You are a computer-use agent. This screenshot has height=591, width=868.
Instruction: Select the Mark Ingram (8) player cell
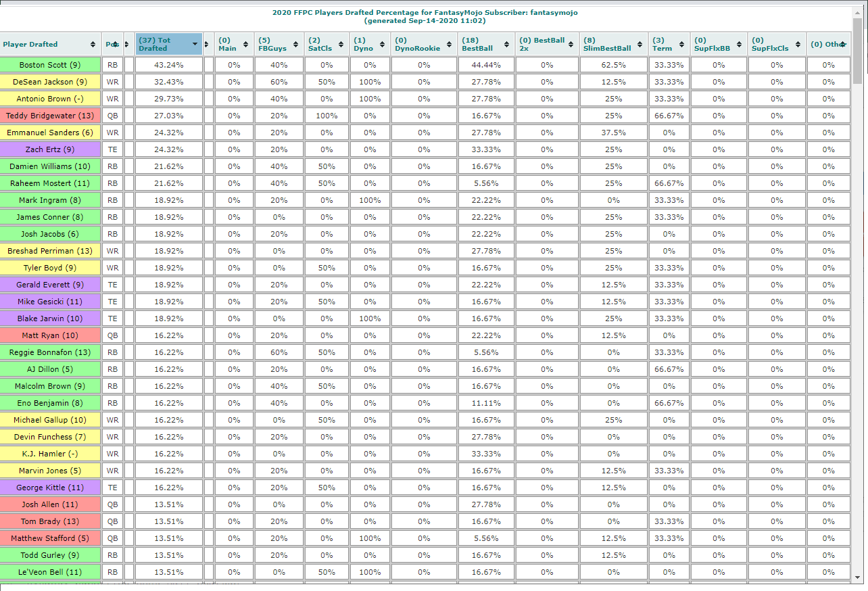(x=50, y=200)
